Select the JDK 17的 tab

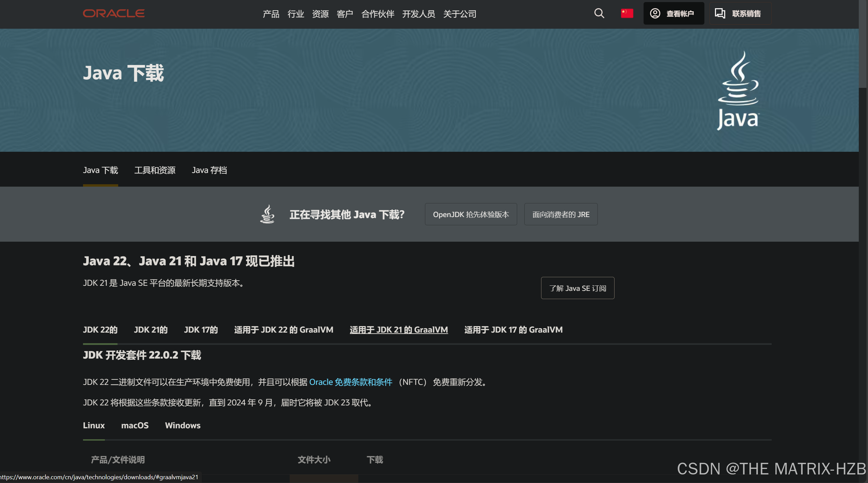(x=201, y=330)
